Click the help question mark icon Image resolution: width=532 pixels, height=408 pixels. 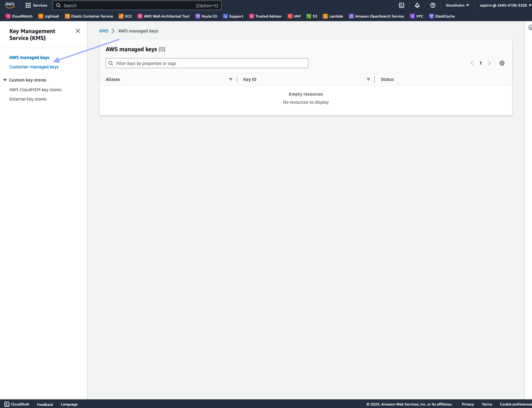pos(433,5)
